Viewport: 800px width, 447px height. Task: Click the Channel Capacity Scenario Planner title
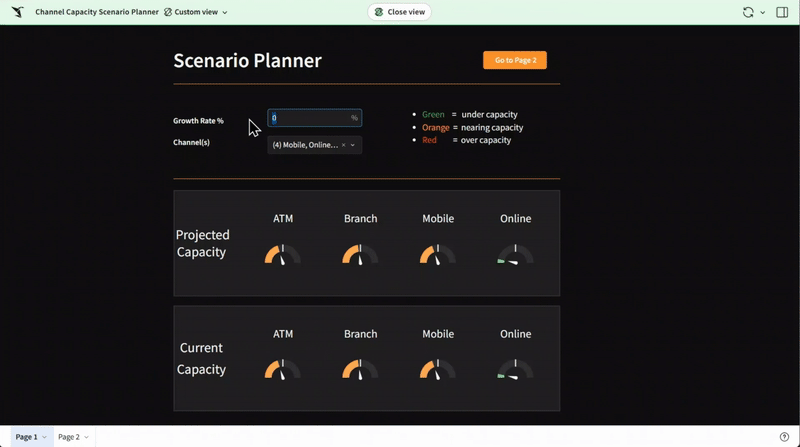97,12
